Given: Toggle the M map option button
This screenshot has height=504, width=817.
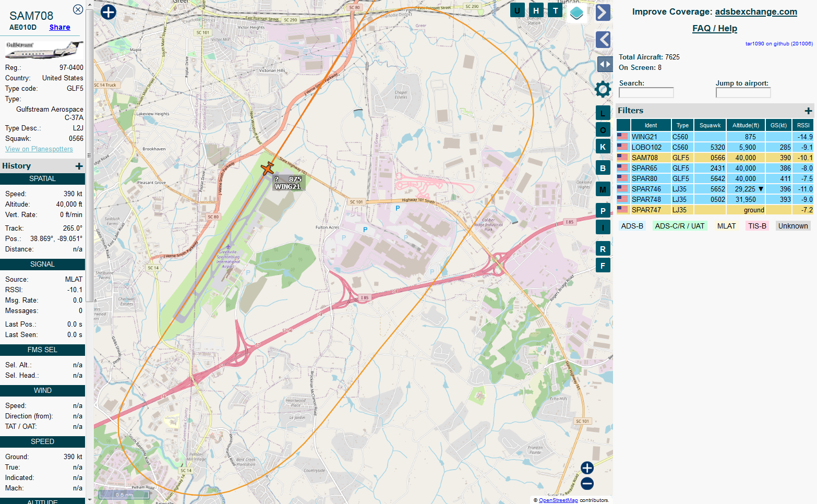Looking at the screenshot, I should point(603,189).
